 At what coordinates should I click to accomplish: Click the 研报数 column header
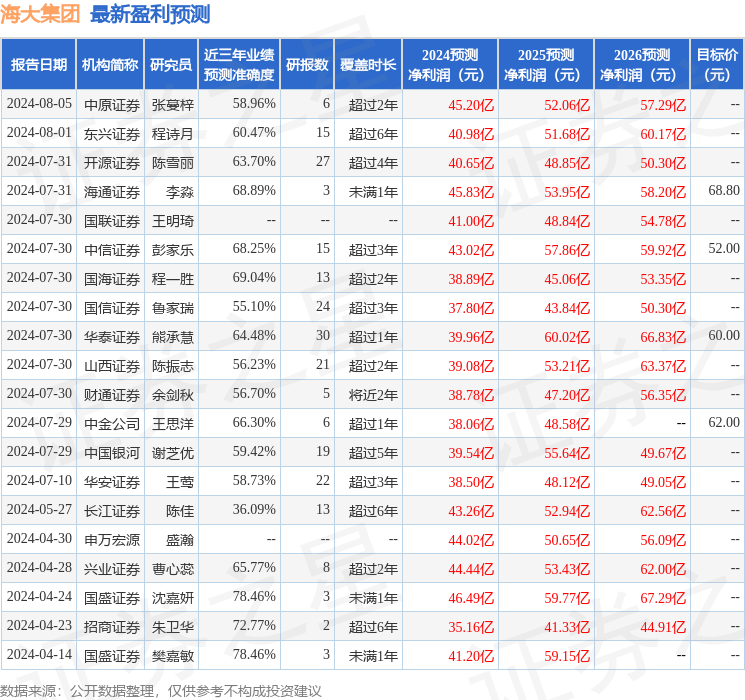coord(307,65)
